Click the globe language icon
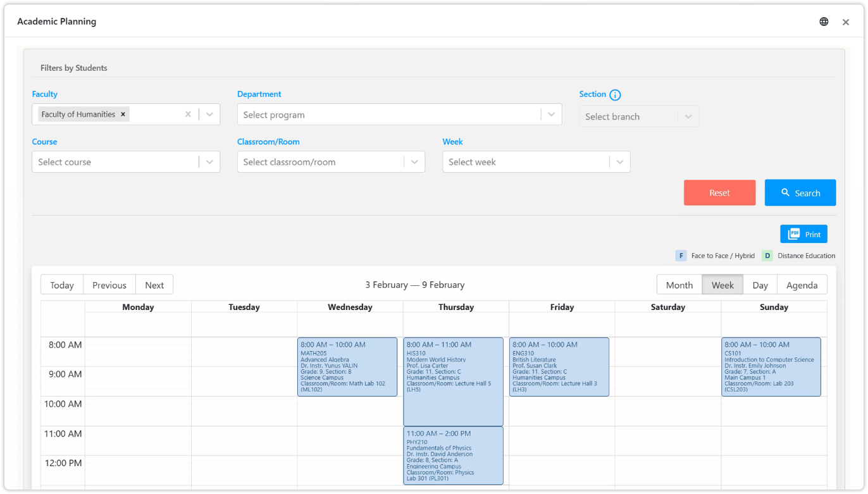 click(824, 22)
